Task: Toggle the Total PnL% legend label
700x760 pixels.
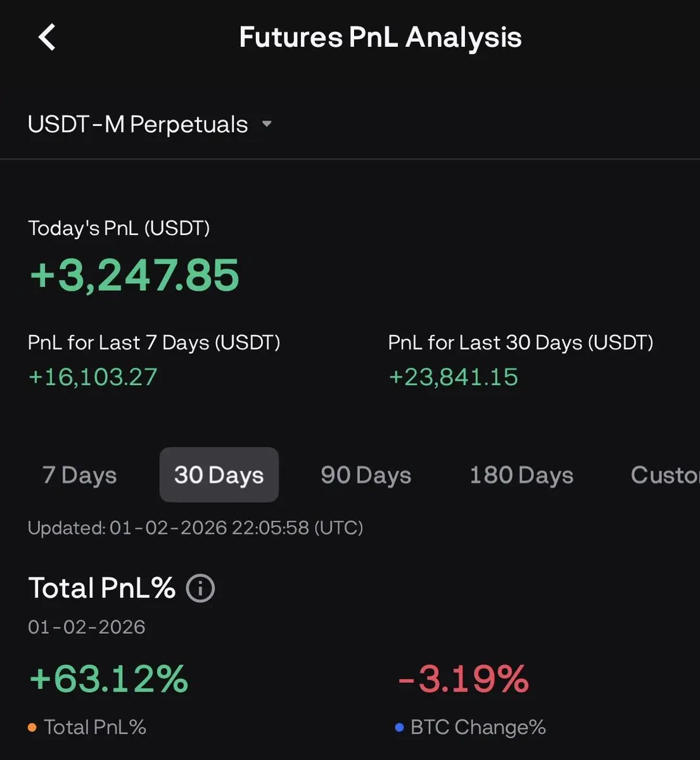Action: click(x=95, y=727)
